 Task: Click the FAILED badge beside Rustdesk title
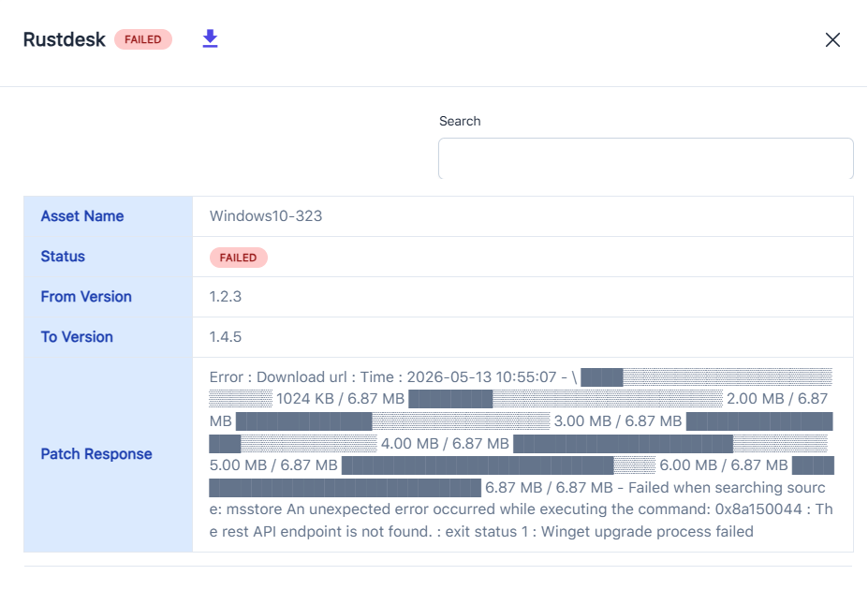[143, 39]
